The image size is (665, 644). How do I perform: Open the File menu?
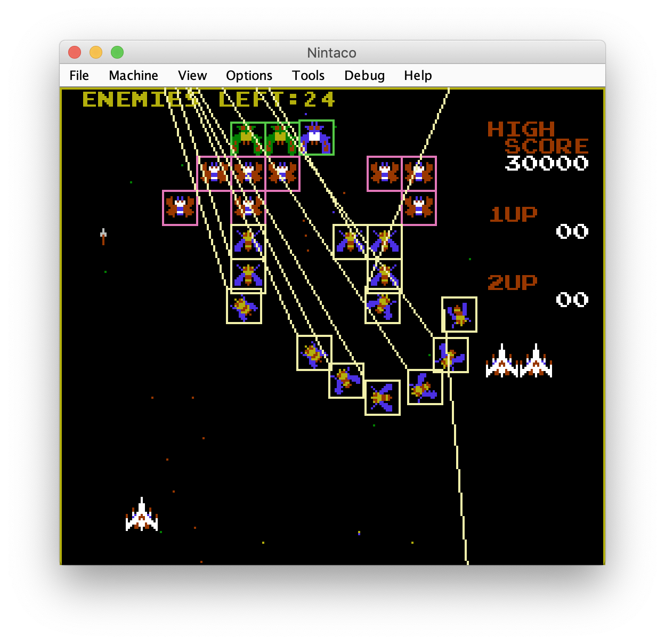click(79, 75)
